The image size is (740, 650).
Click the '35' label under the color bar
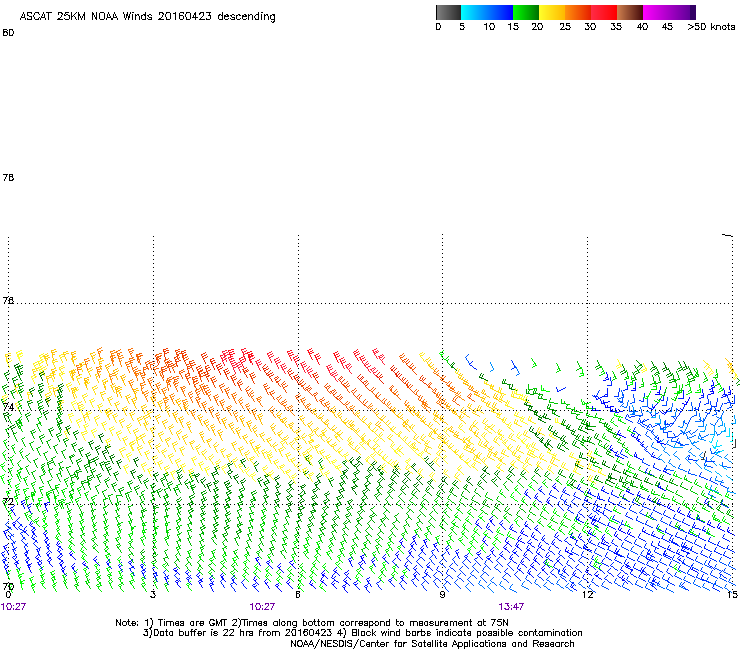616,27
